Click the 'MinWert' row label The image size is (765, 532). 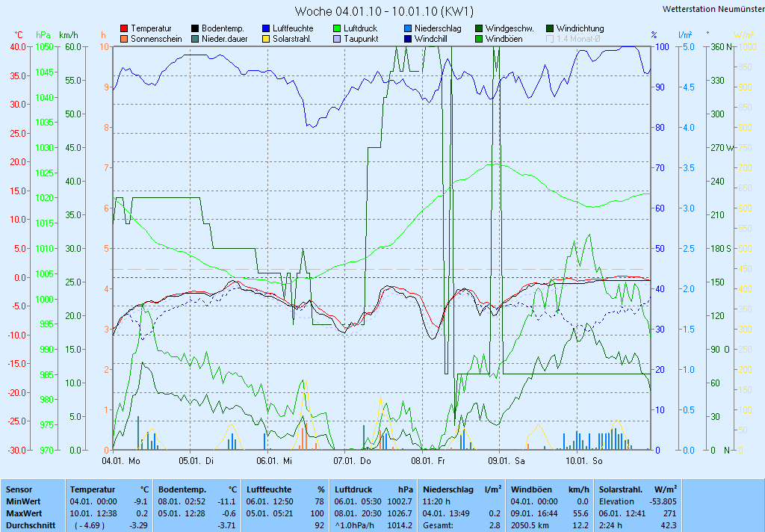pos(23,502)
